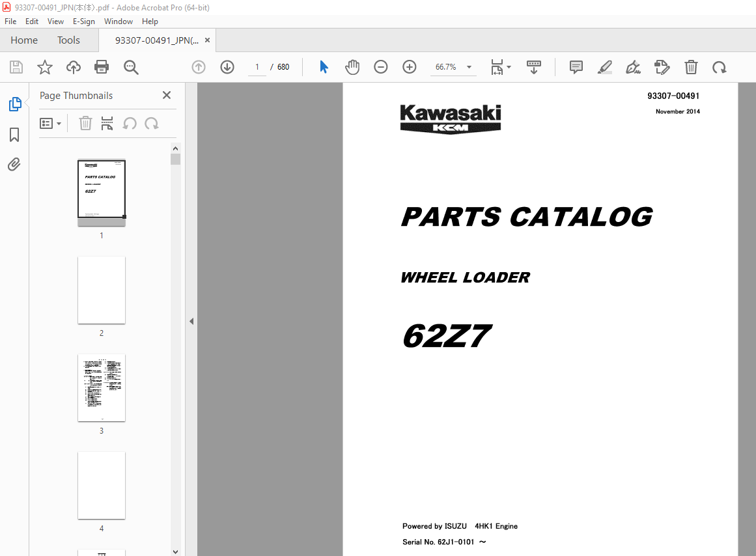The width and height of the screenshot is (756, 556).
Task: Rotate page clockwise in main toolbar
Action: [x=720, y=68]
